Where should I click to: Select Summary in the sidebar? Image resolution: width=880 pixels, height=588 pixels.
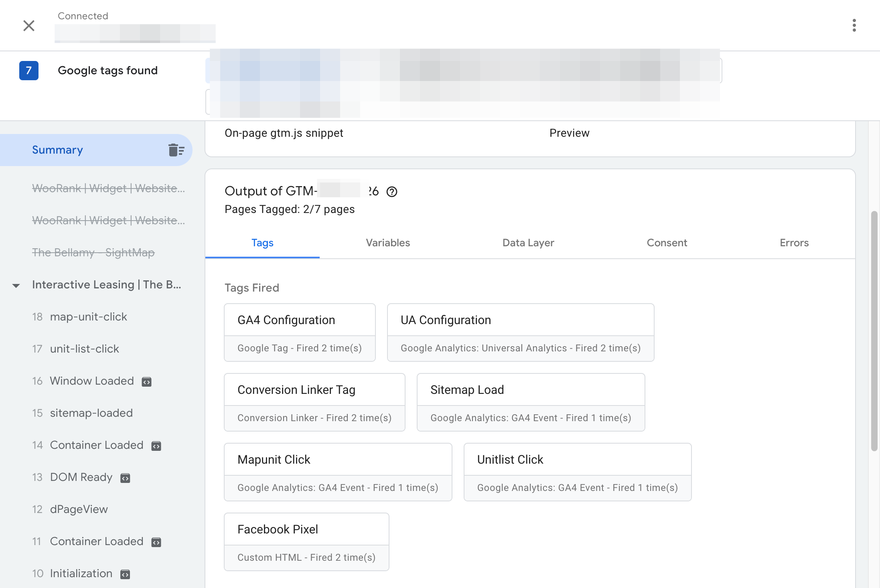tap(96, 150)
